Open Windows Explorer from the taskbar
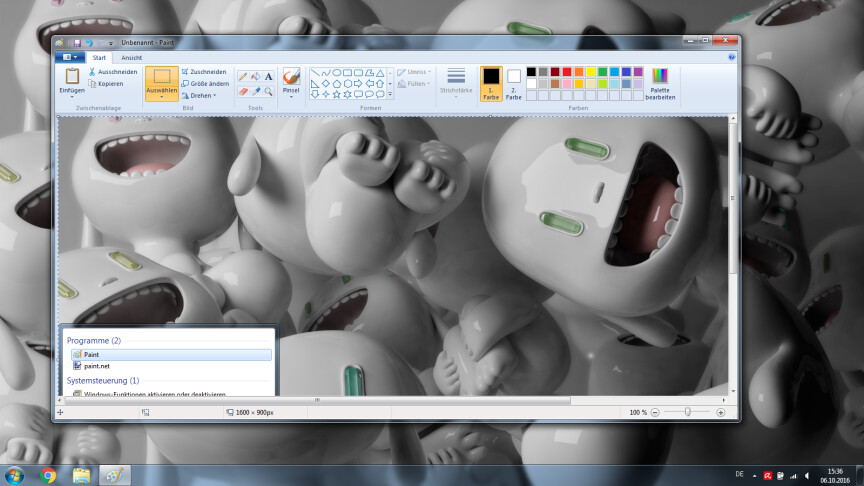The height and width of the screenshot is (486, 864). [81, 475]
